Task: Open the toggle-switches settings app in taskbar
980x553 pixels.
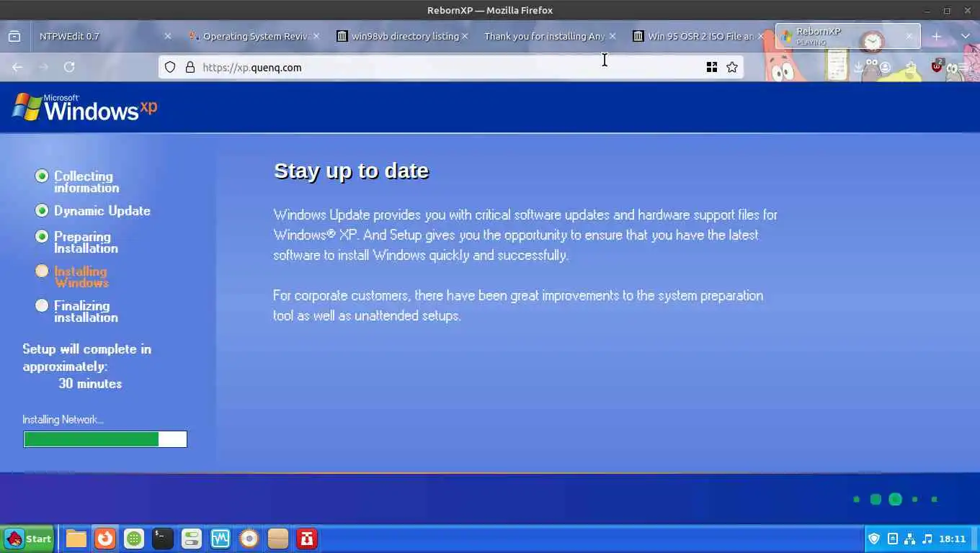Action: pyautogui.click(x=192, y=539)
